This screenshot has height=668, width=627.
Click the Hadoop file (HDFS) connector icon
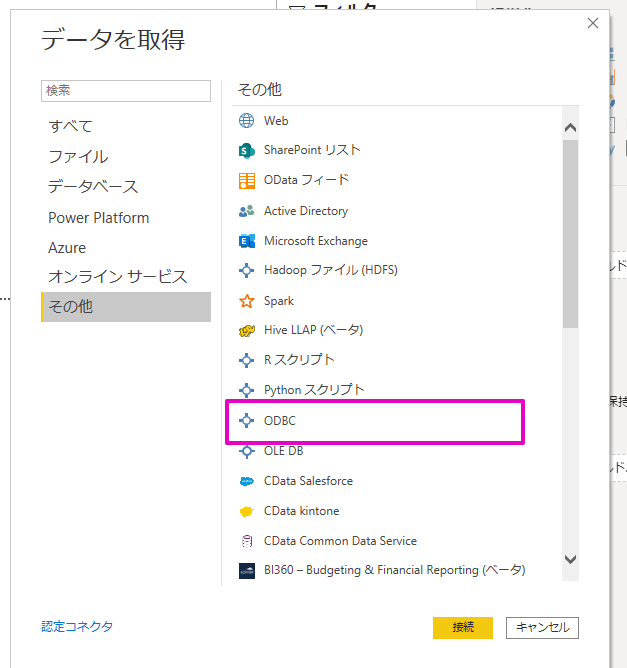pyautogui.click(x=247, y=271)
